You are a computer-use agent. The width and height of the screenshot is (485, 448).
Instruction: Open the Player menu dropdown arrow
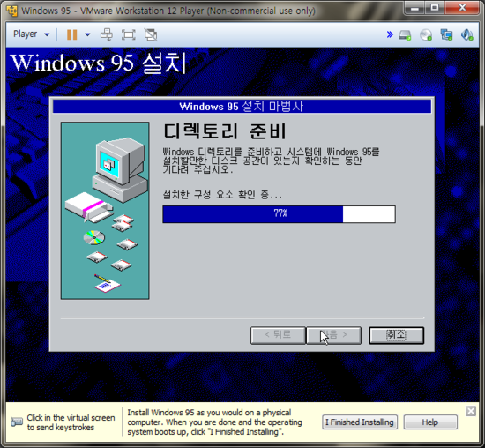click(x=47, y=34)
